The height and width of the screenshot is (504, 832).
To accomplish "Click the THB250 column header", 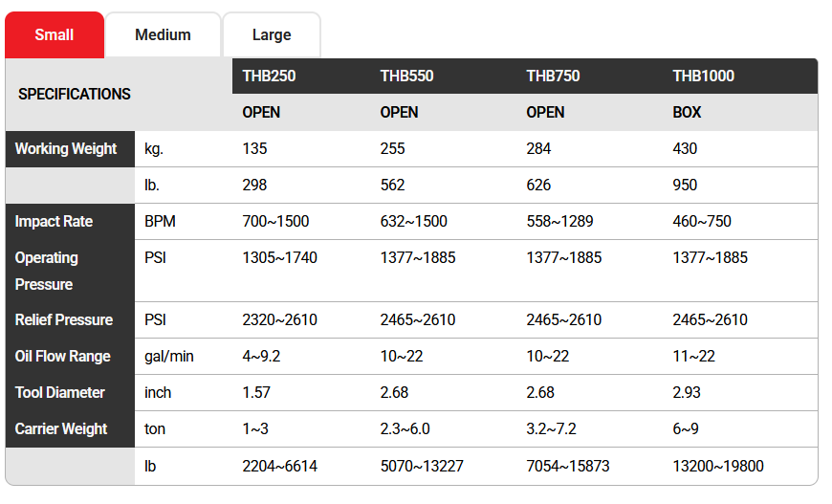I will [269, 76].
